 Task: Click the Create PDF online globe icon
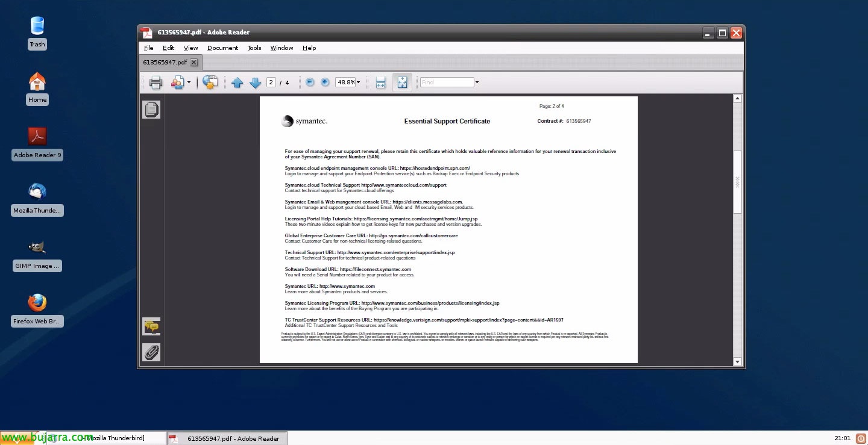[x=210, y=82]
